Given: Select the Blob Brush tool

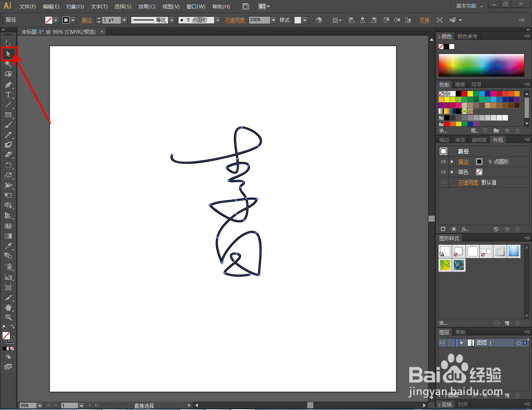Looking at the screenshot, I should tap(8, 145).
